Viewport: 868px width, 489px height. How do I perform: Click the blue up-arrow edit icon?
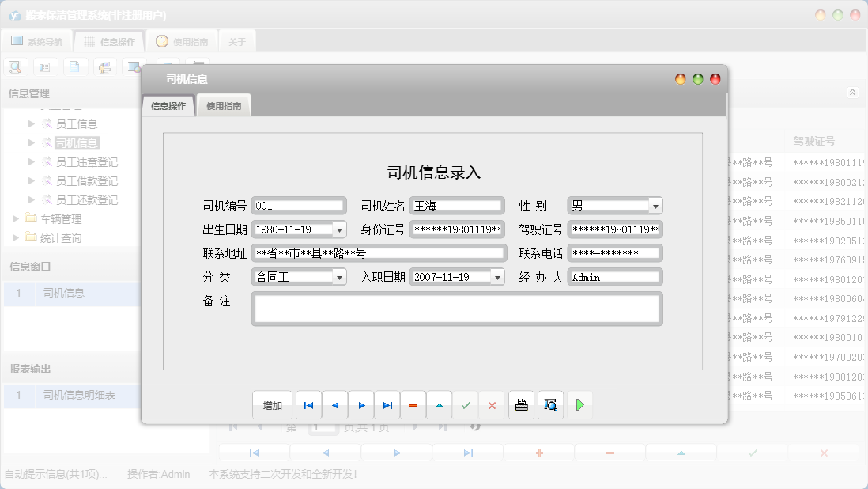coord(440,404)
